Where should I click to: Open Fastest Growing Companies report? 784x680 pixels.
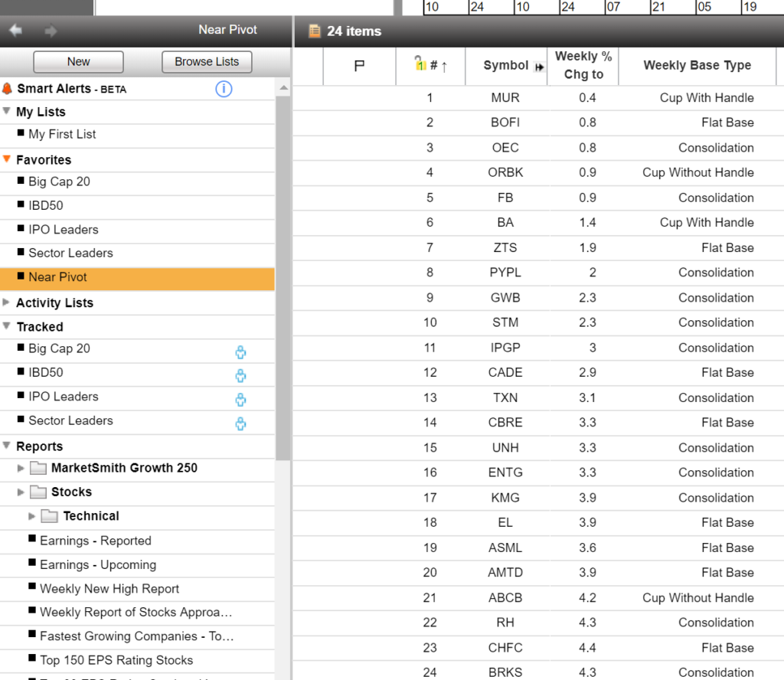pyautogui.click(x=136, y=636)
